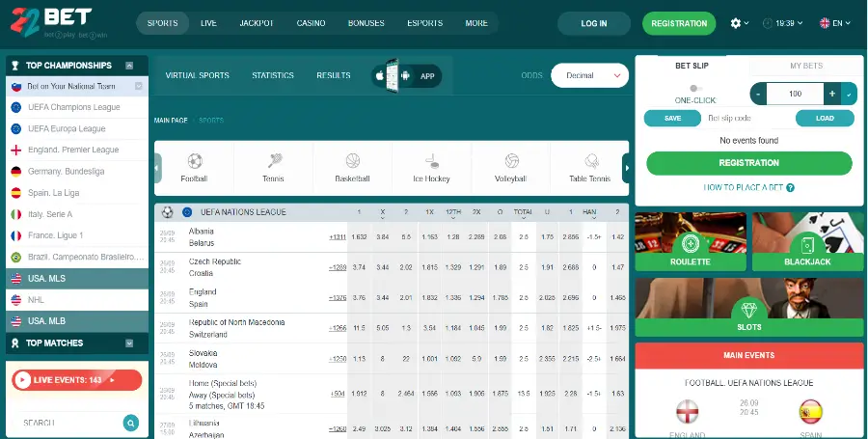Image resolution: width=868 pixels, height=439 pixels.
Task: Increase bet amount with plus button
Action: click(832, 94)
